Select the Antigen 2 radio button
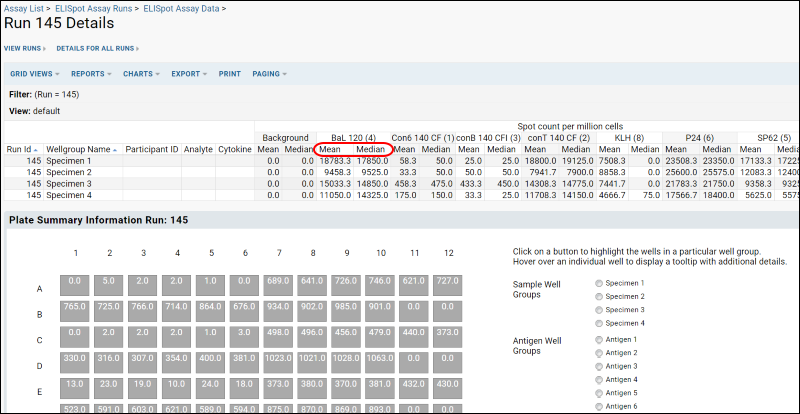The image size is (800, 414). pos(598,353)
